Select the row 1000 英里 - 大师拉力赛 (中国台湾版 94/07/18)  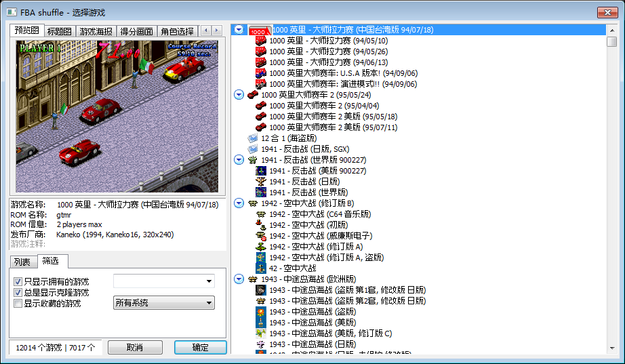coord(418,30)
